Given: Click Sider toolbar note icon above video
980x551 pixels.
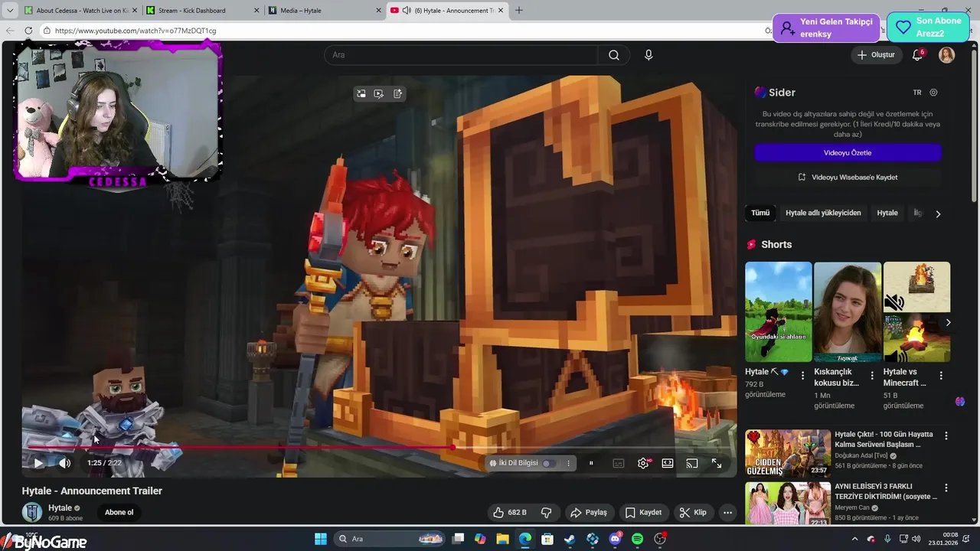Looking at the screenshot, I should (x=397, y=94).
